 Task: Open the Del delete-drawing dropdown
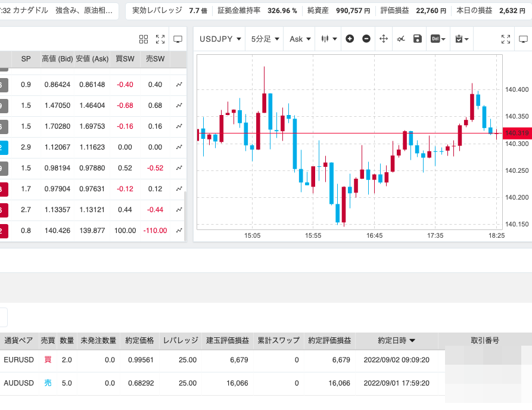pos(438,39)
